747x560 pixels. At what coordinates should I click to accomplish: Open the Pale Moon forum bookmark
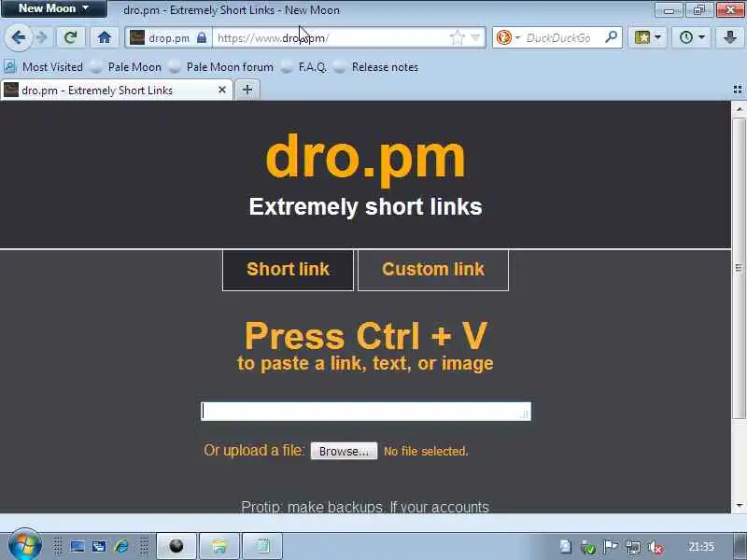[221, 67]
